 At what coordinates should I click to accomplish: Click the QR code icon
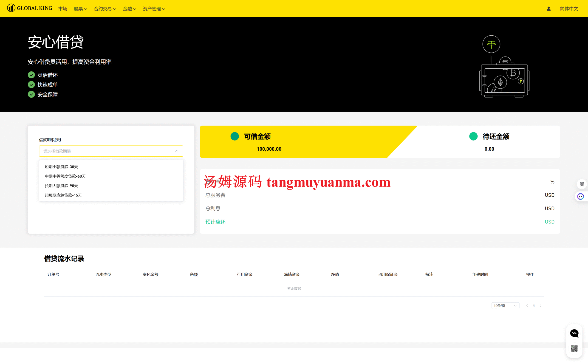point(574,348)
